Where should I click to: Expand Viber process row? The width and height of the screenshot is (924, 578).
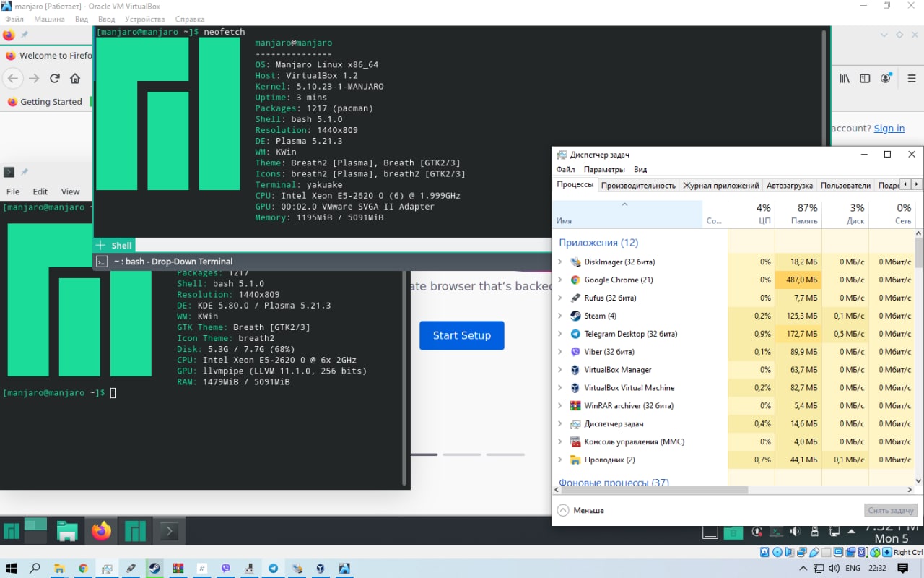(x=560, y=352)
